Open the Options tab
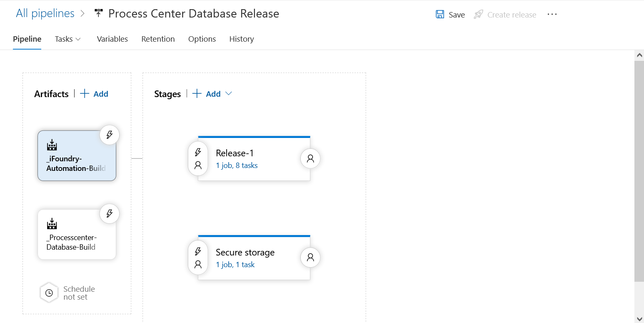The height and width of the screenshot is (323, 644). coord(202,39)
